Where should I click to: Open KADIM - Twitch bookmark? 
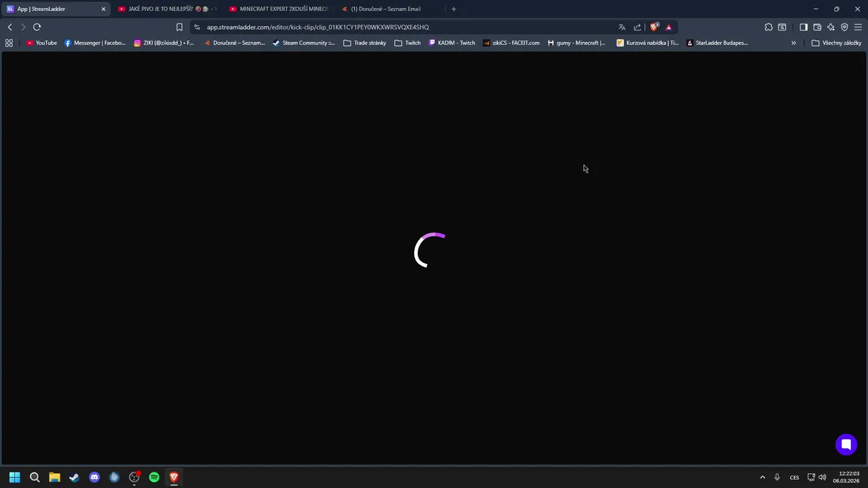(452, 43)
